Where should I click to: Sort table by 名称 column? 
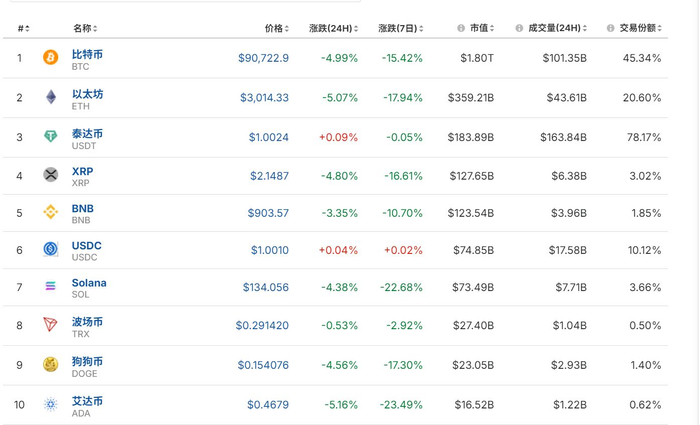85,29
